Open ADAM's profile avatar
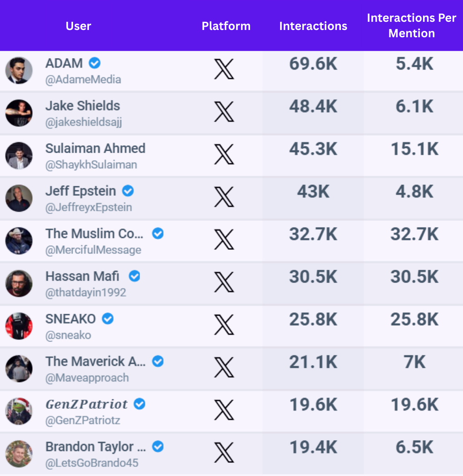 pos(19,70)
